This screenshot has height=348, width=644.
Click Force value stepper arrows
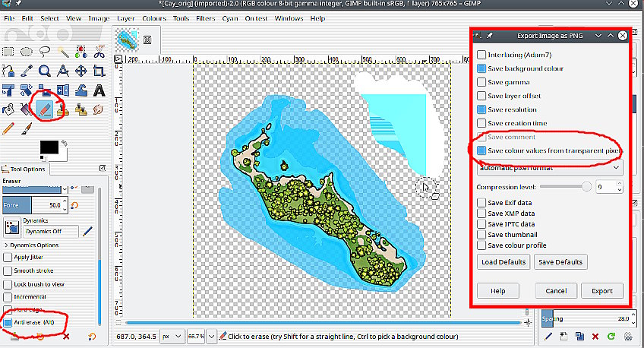point(65,205)
